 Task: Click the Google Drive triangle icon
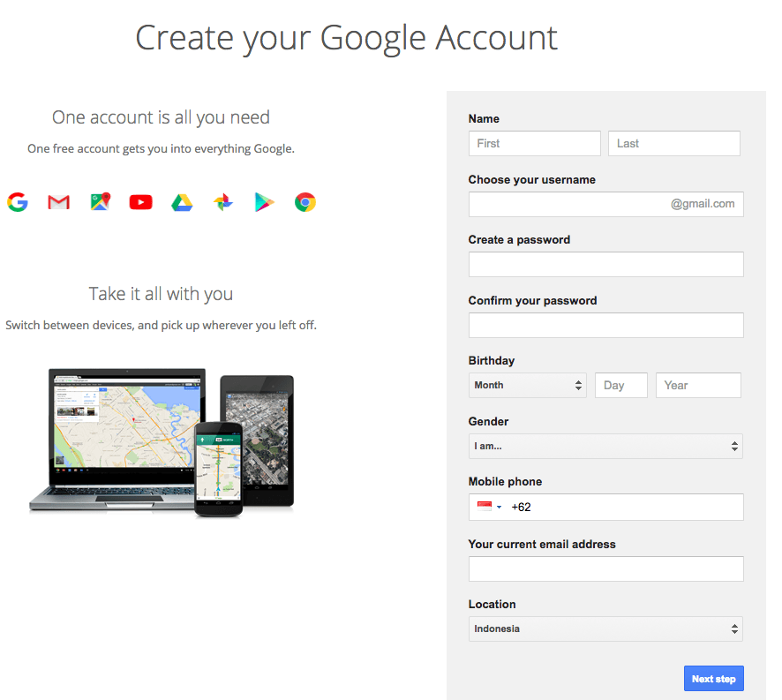[182, 202]
